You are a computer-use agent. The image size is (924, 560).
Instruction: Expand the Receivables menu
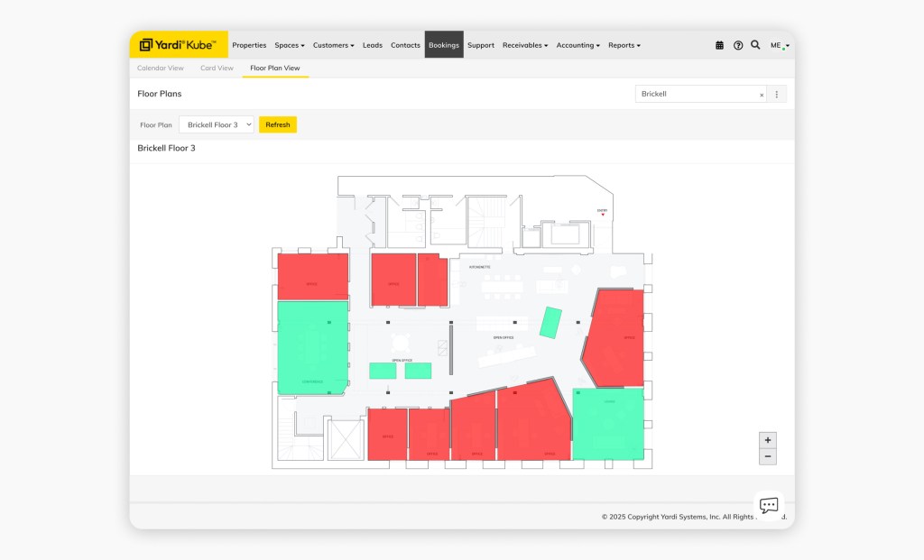[524, 45]
